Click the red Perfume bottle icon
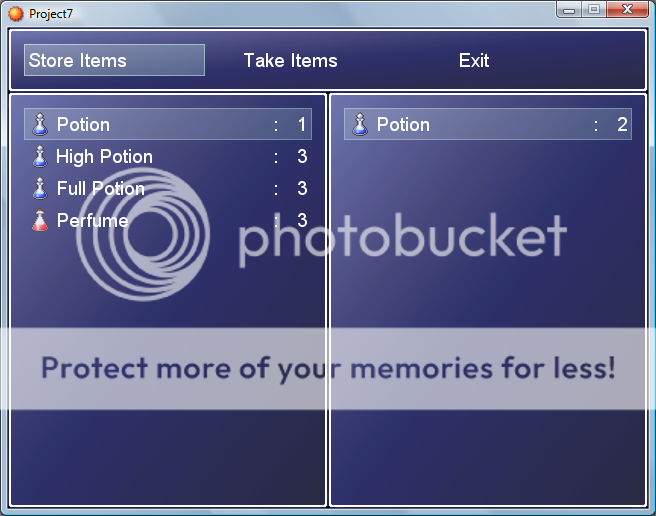Image resolution: width=656 pixels, height=516 pixels. [40, 220]
